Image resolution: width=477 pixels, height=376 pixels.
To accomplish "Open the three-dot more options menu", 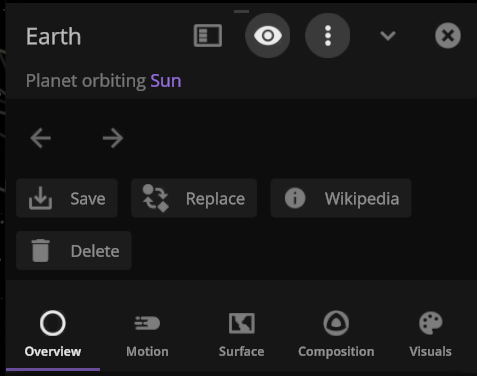I will (328, 36).
